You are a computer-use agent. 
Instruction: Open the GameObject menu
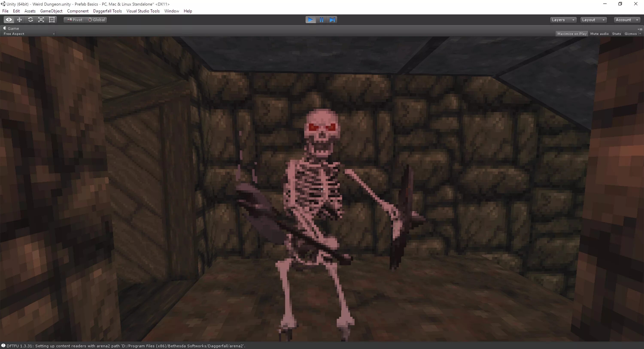point(51,11)
